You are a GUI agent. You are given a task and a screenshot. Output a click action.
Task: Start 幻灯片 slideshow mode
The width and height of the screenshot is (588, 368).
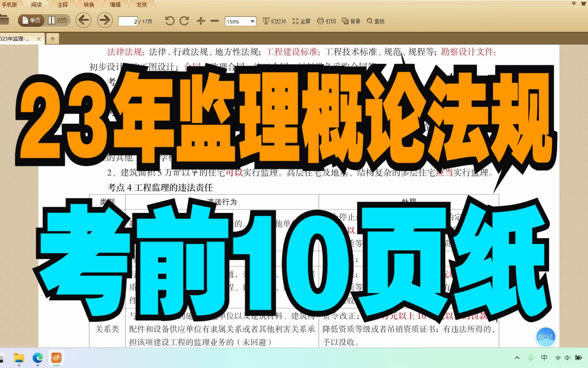coord(275,21)
